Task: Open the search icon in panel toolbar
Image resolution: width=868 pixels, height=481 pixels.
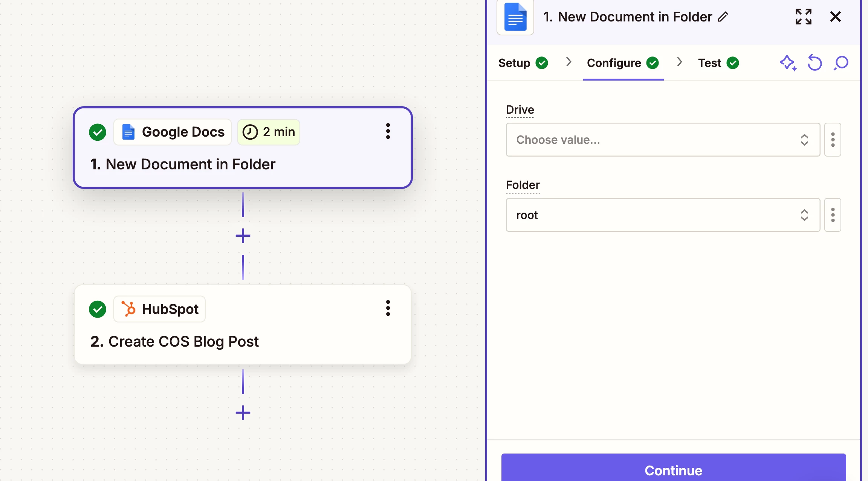Action: pos(841,63)
